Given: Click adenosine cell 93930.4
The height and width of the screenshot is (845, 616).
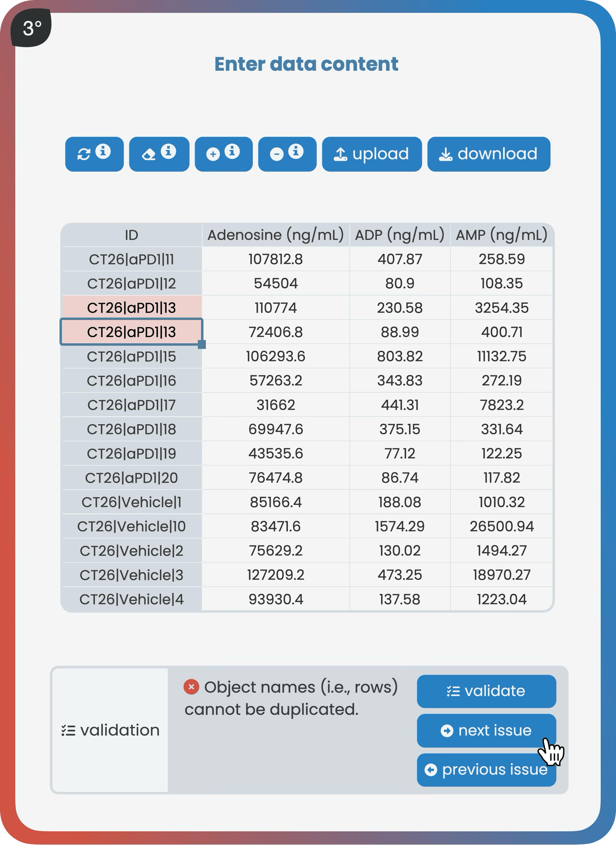Looking at the screenshot, I should pos(276,599).
